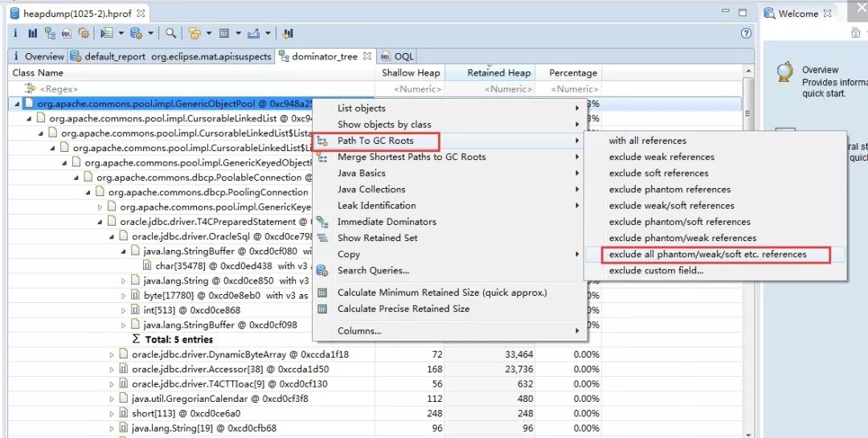Open dropdown next to export icon

(268, 33)
